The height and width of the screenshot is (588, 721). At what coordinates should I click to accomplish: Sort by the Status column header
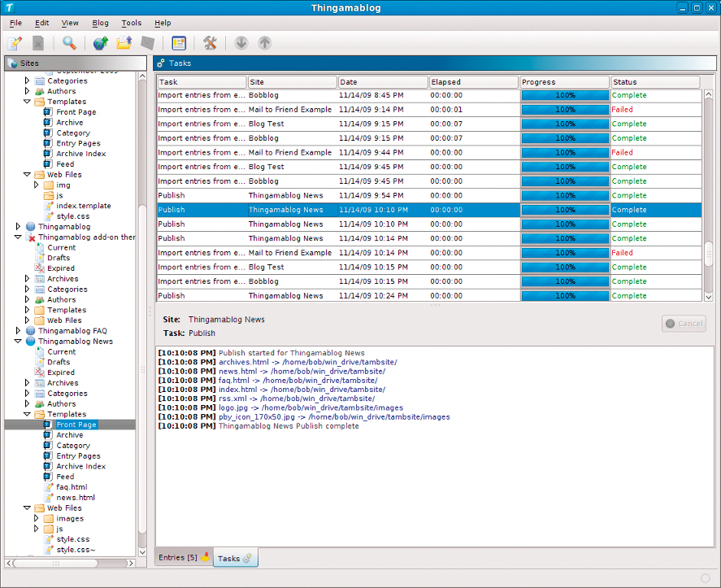click(x=655, y=82)
